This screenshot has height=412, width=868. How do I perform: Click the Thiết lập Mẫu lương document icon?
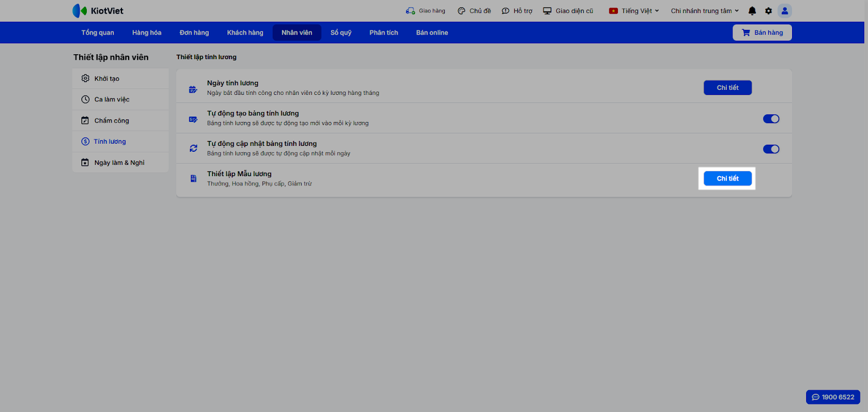(x=194, y=178)
